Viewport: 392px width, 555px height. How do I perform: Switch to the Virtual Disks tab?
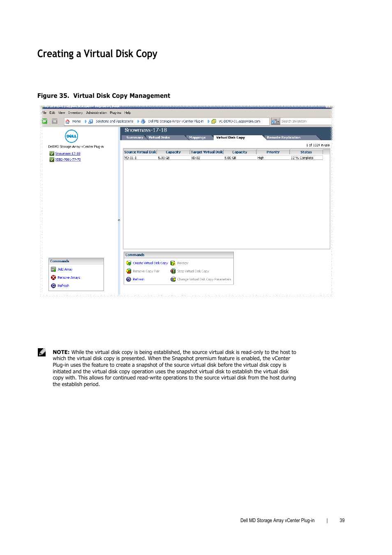[159, 137]
